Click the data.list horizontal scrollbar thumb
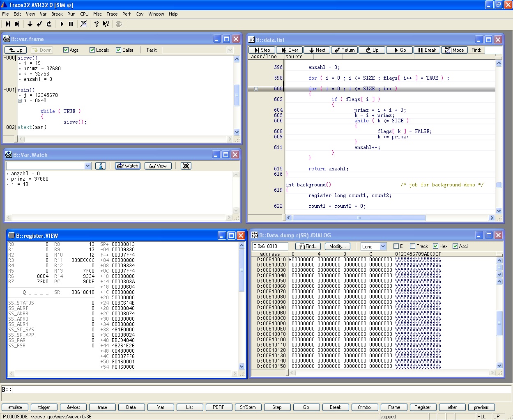 (x=359, y=218)
